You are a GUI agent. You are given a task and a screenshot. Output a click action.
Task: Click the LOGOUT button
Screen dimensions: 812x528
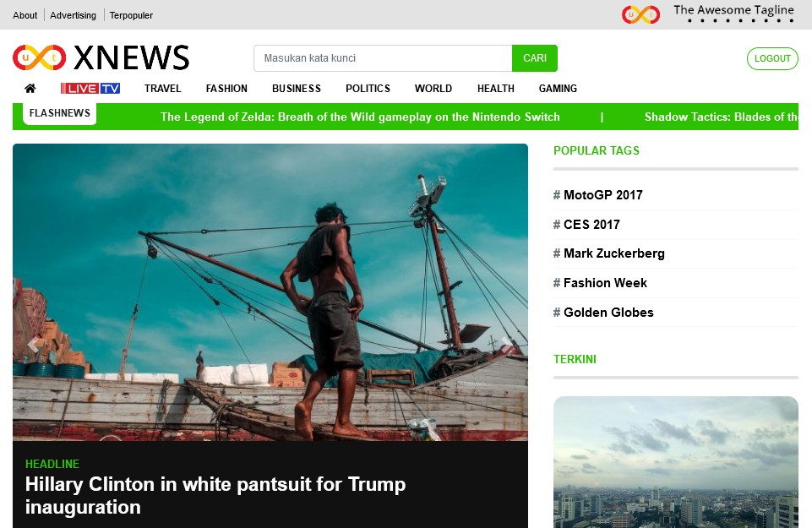point(772,58)
